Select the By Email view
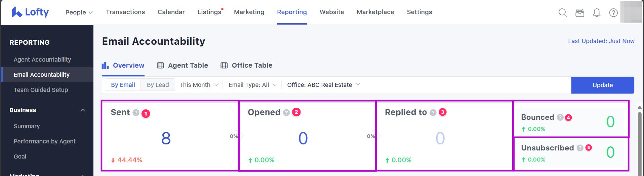 pos(123,85)
